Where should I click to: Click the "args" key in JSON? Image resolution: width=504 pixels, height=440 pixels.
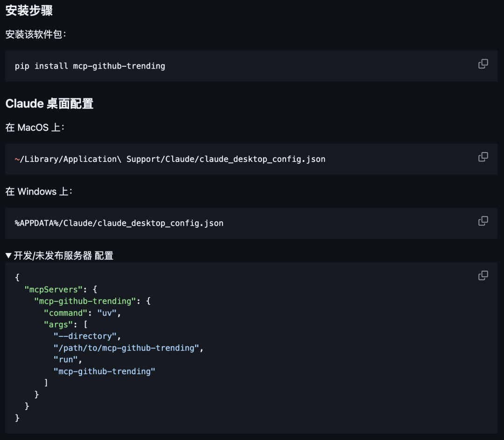58,325
